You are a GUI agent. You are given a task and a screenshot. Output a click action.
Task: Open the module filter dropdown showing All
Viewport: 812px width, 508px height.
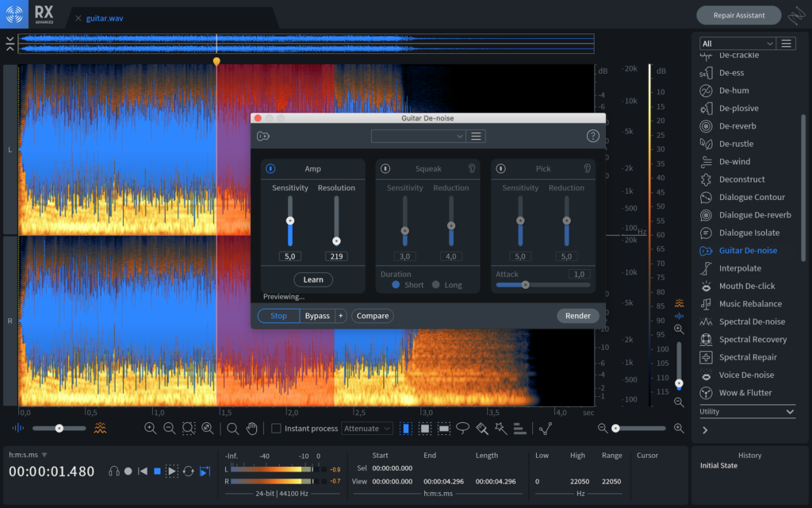point(737,44)
